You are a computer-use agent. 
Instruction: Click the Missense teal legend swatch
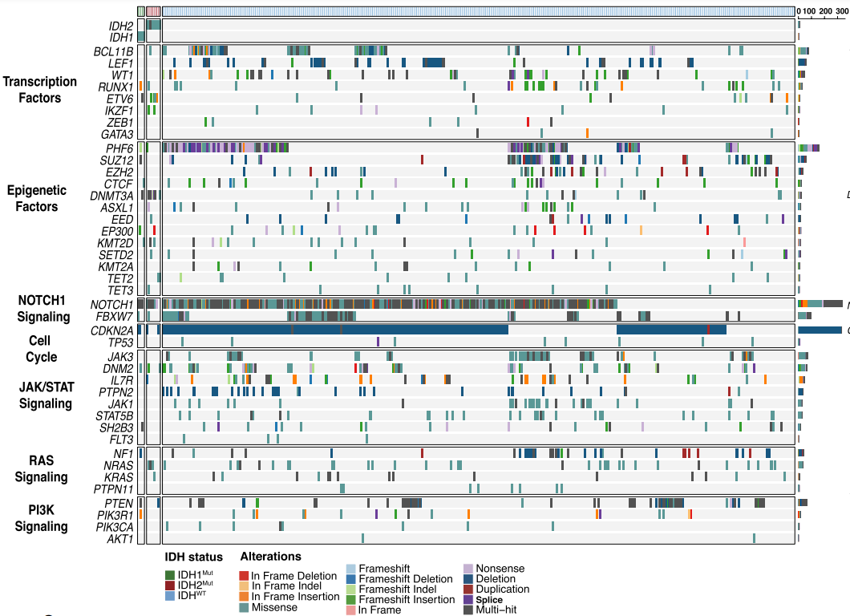click(x=245, y=607)
